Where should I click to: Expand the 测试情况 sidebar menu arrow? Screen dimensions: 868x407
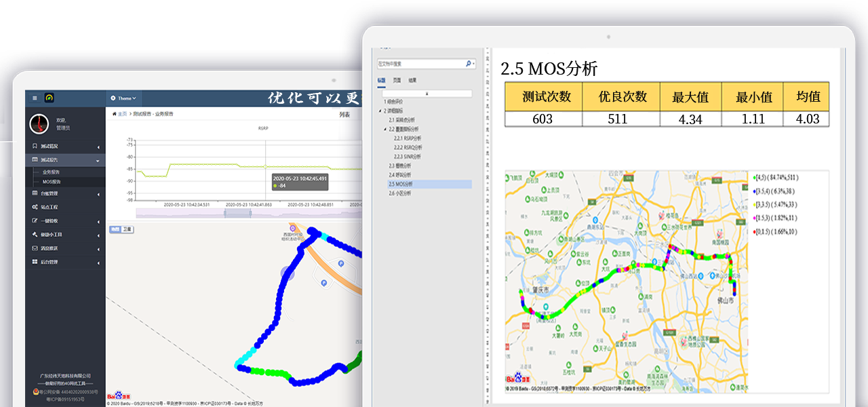(x=98, y=147)
